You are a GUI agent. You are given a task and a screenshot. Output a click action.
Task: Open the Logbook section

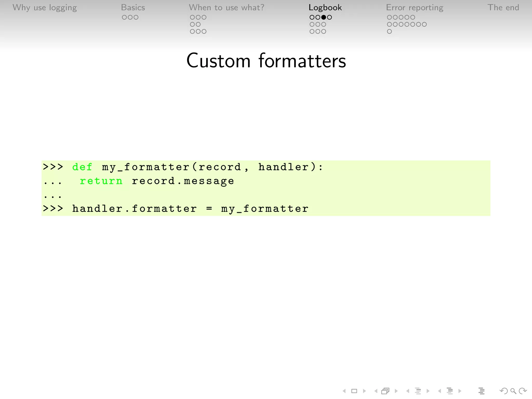(x=325, y=8)
